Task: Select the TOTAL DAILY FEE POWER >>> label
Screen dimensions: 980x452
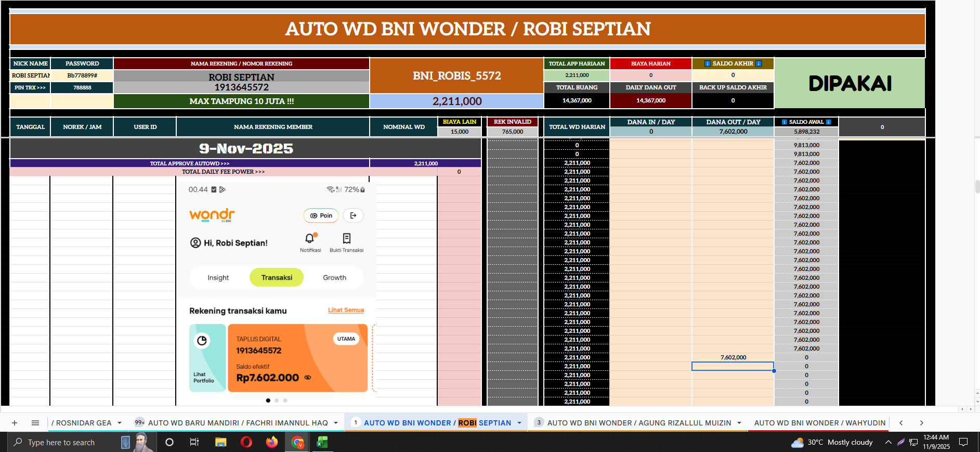Action: tap(224, 172)
